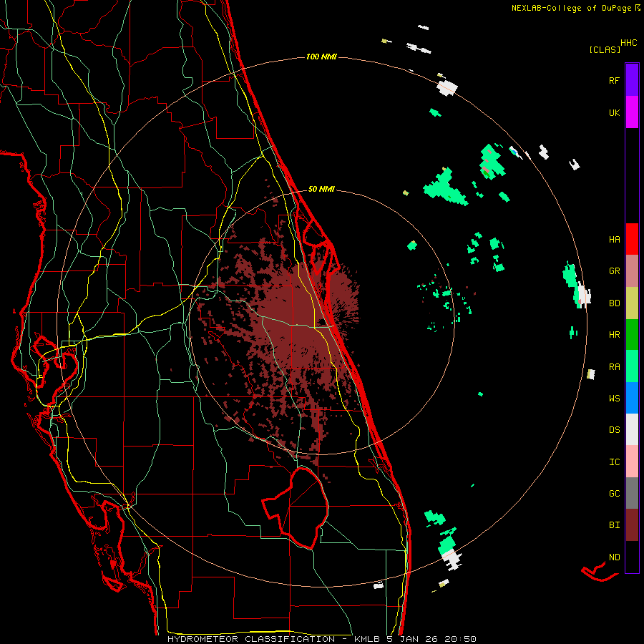
Task: Click the HHC product code label
Action: coord(628,43)
